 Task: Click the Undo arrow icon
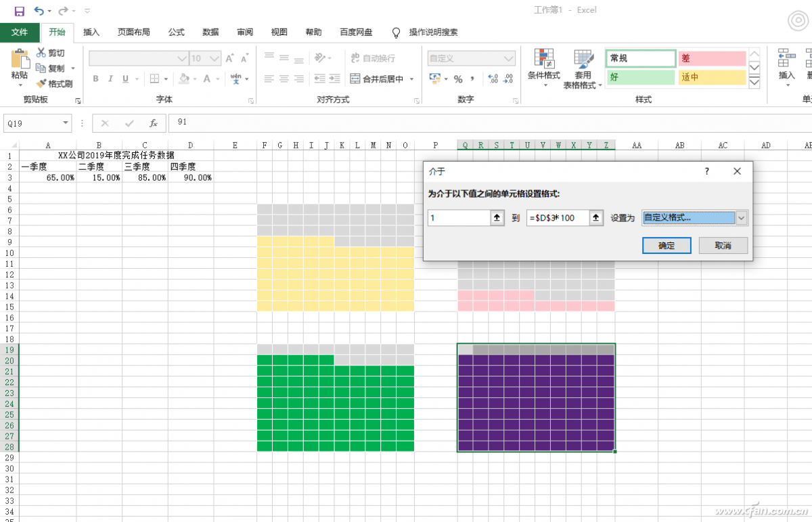39,11
